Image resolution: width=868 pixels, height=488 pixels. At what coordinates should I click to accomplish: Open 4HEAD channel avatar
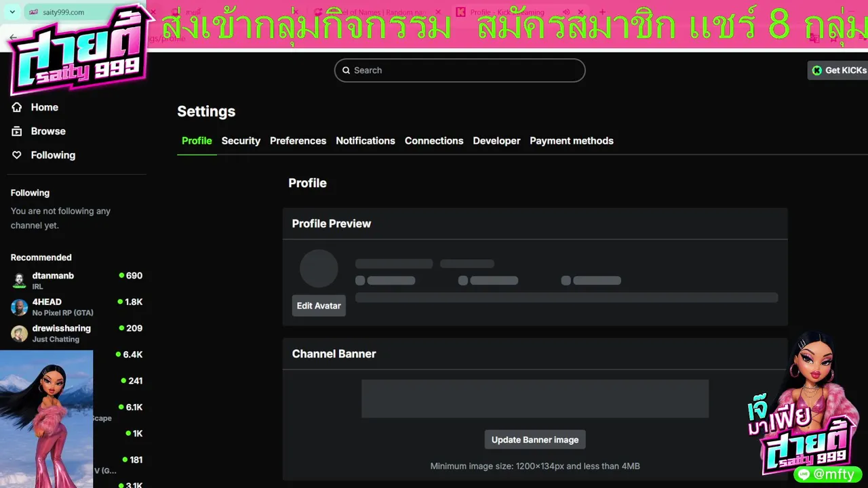coord(19,307)
